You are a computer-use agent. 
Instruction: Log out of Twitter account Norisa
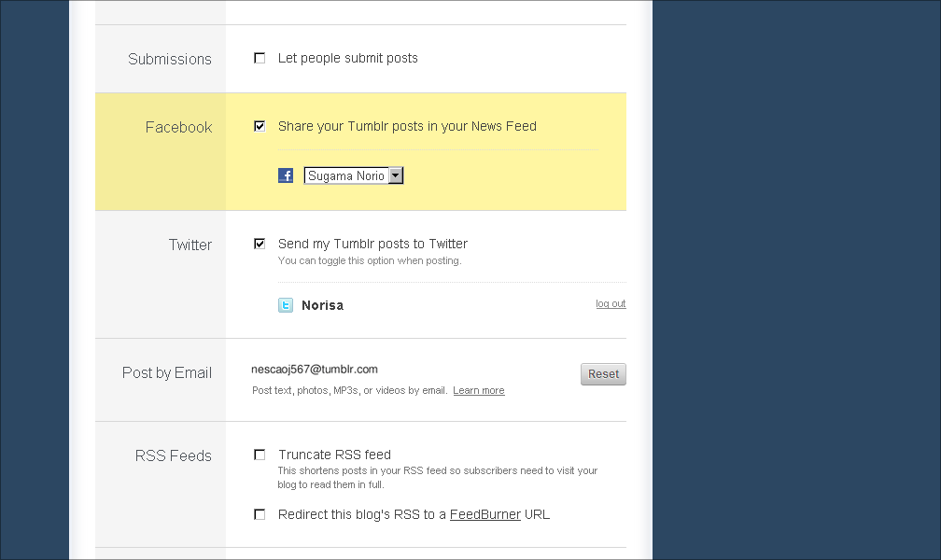pyautogui.click(x=611, y=303)
